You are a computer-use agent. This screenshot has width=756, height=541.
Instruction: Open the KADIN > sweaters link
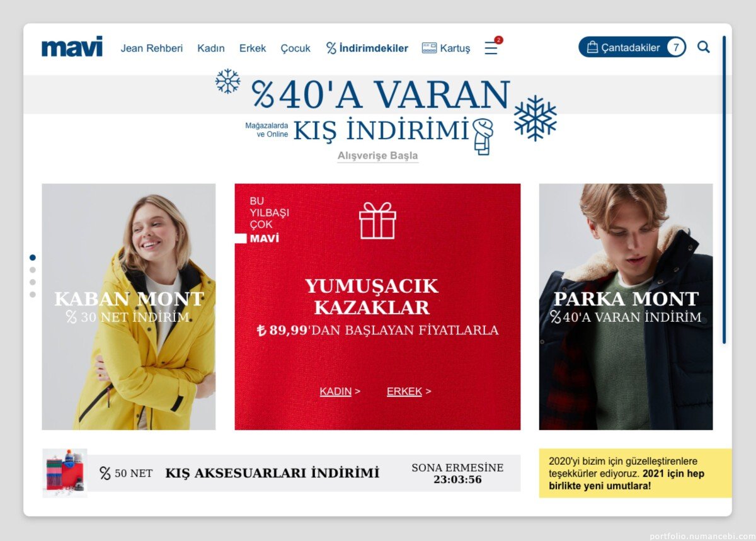click(340, 391)
